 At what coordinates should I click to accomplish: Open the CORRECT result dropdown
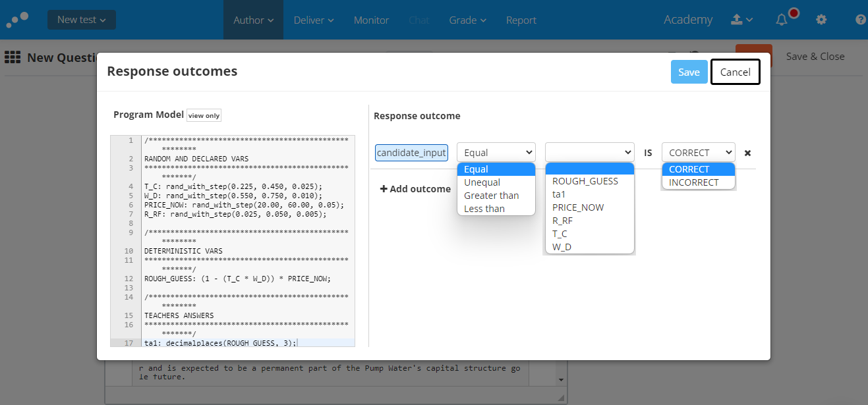699,152
